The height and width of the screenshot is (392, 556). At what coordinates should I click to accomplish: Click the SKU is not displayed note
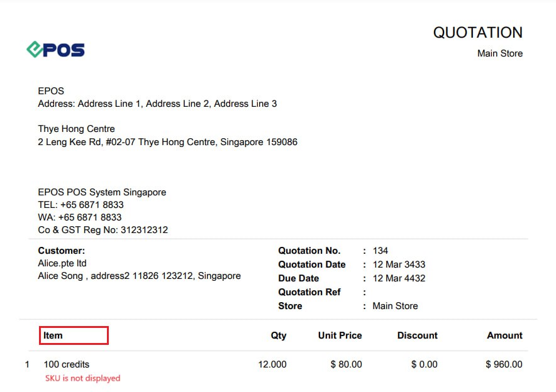coord(82,378)
